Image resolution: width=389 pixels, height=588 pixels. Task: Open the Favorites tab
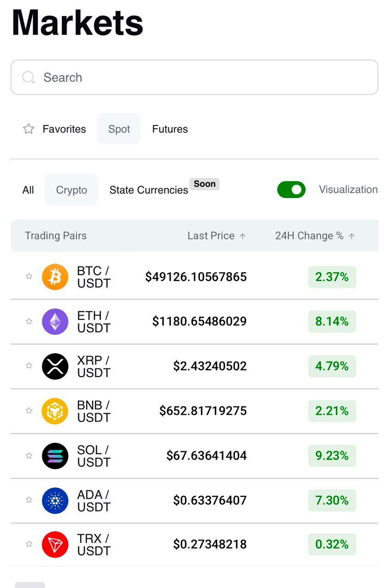click(55, 129)
